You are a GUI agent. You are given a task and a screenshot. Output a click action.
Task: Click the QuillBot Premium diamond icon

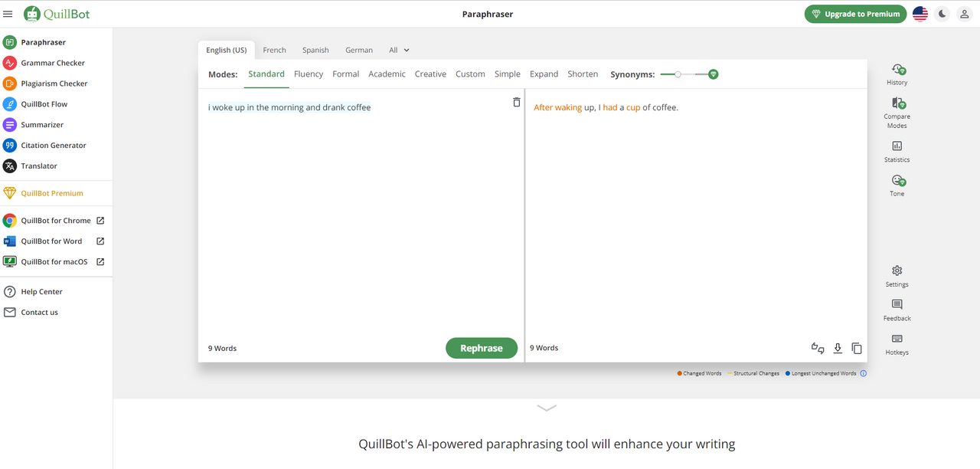[10, 193]
